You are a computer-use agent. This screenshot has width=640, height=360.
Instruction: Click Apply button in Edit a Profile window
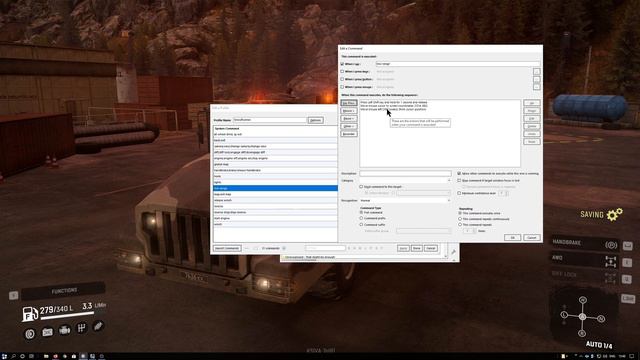(x=403, y=248)
